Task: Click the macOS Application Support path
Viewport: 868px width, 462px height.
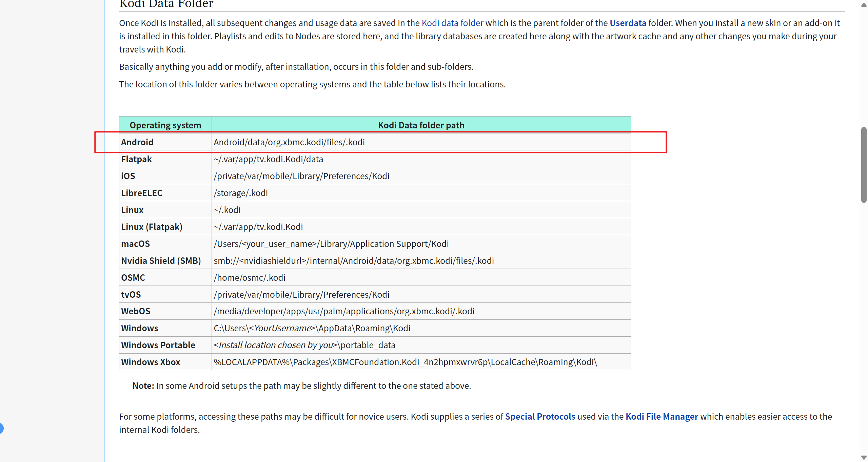Action: 331,244
